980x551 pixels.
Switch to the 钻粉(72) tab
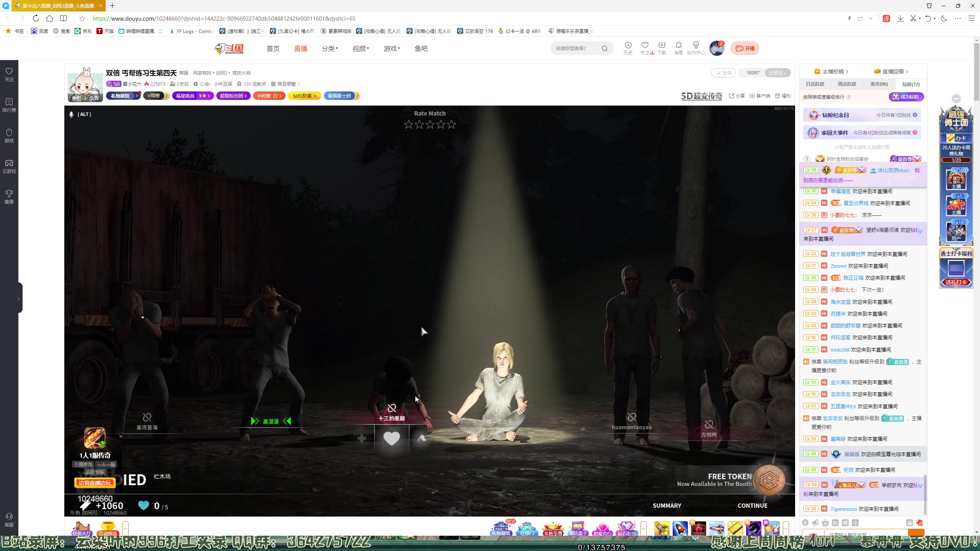911,84
